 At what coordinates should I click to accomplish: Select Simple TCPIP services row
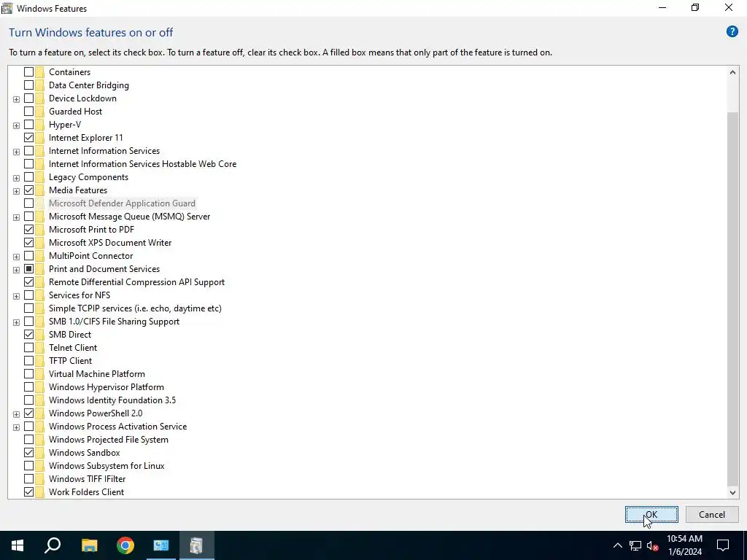coord(135,308)
